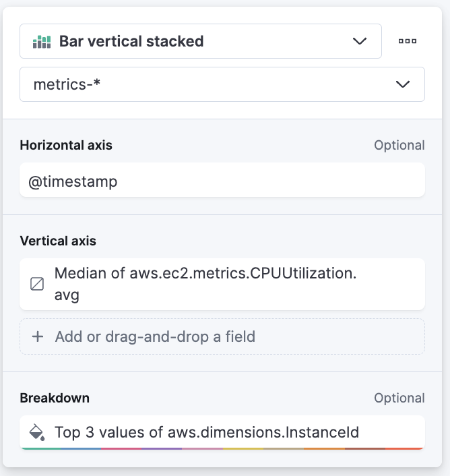Click the yellow segment of color palette strip
450x476 pixels.
[243, 448]
